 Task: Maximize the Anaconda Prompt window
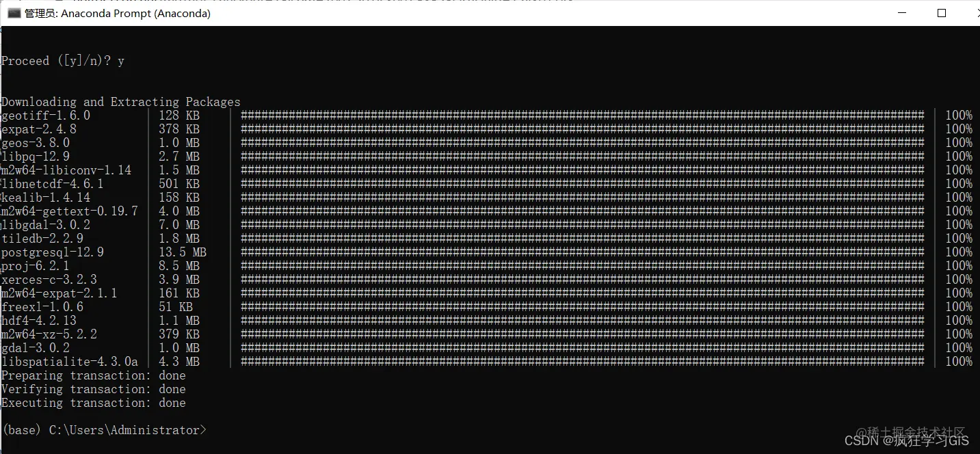pos(942,13)
